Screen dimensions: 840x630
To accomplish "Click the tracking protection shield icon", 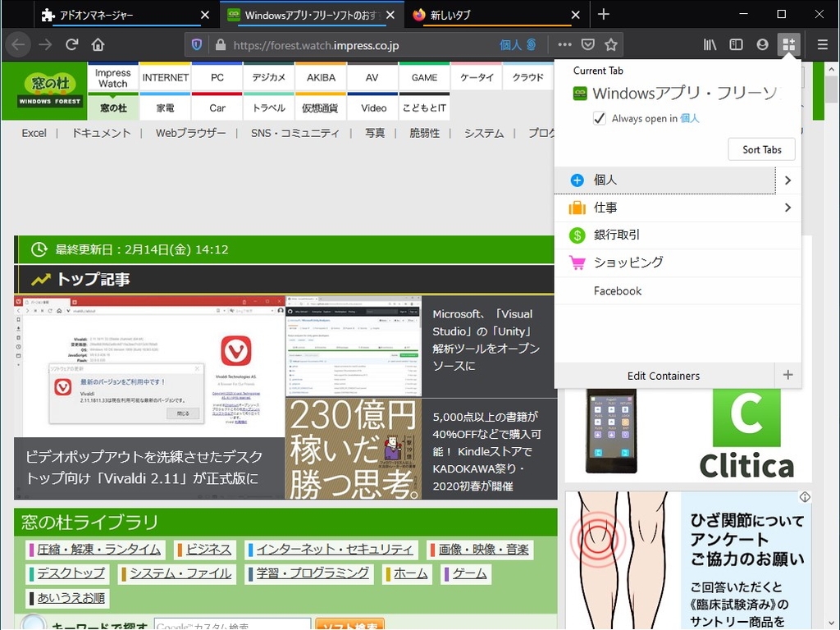I will [198, 44].
